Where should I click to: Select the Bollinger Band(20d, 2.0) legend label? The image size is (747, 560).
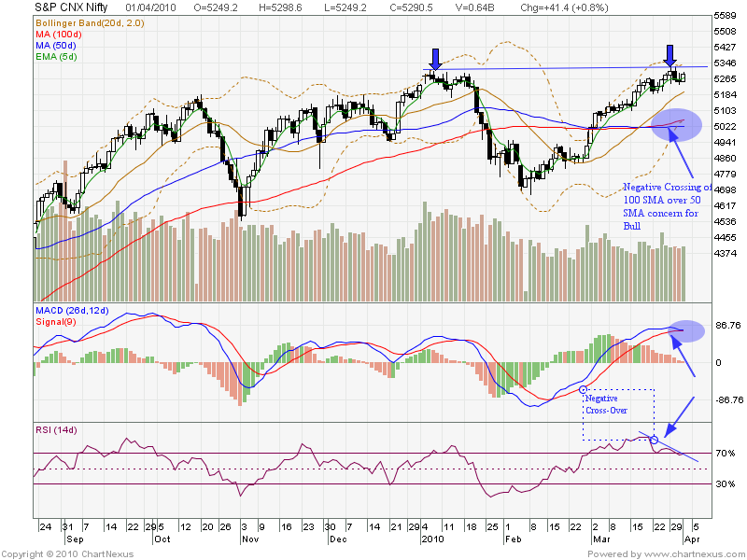point(90,22)
